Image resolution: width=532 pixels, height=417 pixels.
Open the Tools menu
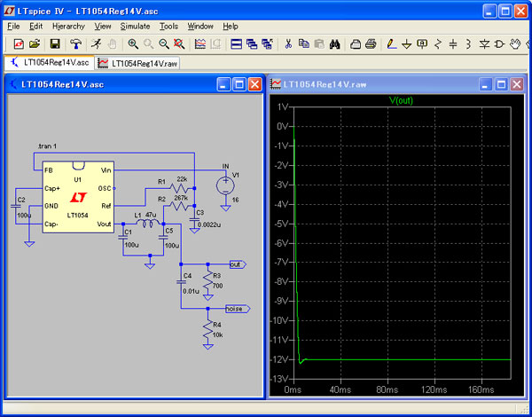168,26
